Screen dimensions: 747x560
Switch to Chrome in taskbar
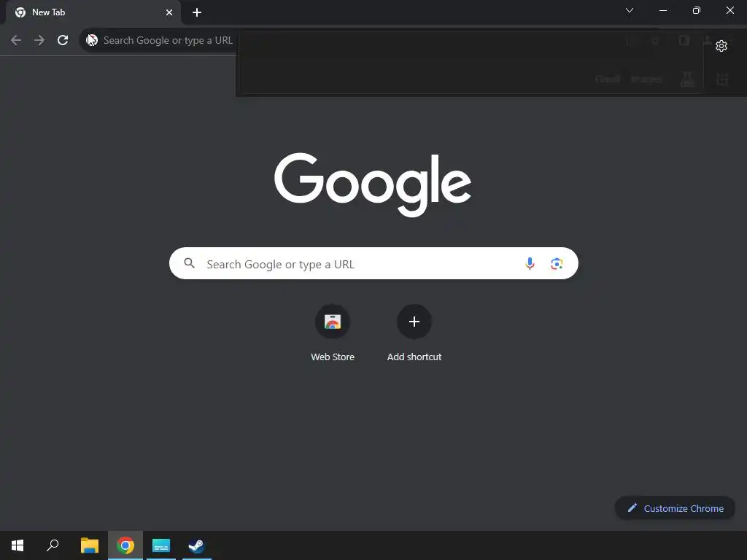pyautogui.click(x=125, y=545)
